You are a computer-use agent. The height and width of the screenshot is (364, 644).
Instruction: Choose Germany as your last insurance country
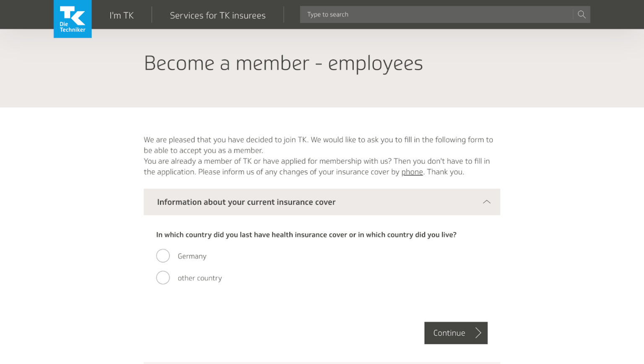click(x=163, y=256)
